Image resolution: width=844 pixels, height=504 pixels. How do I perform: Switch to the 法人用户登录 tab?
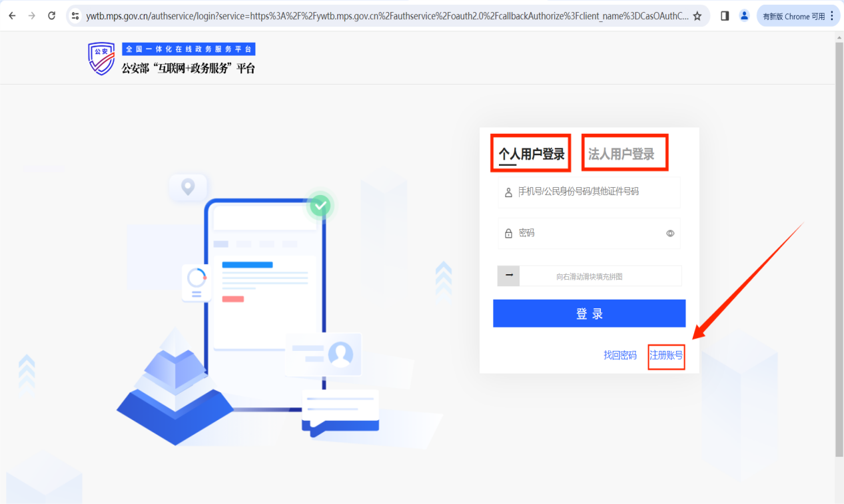[624, 152]
